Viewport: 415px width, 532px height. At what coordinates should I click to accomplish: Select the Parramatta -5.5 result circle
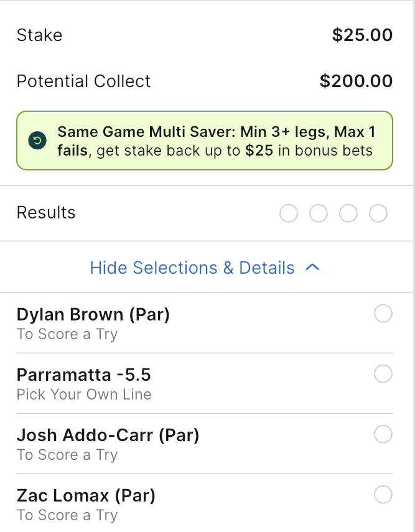[x=383, y=374]
